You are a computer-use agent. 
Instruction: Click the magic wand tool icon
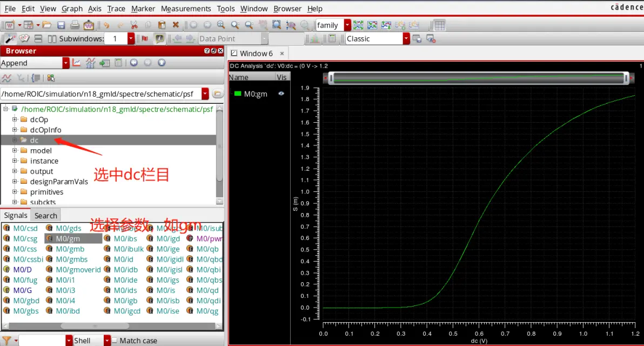coord(10,38)
